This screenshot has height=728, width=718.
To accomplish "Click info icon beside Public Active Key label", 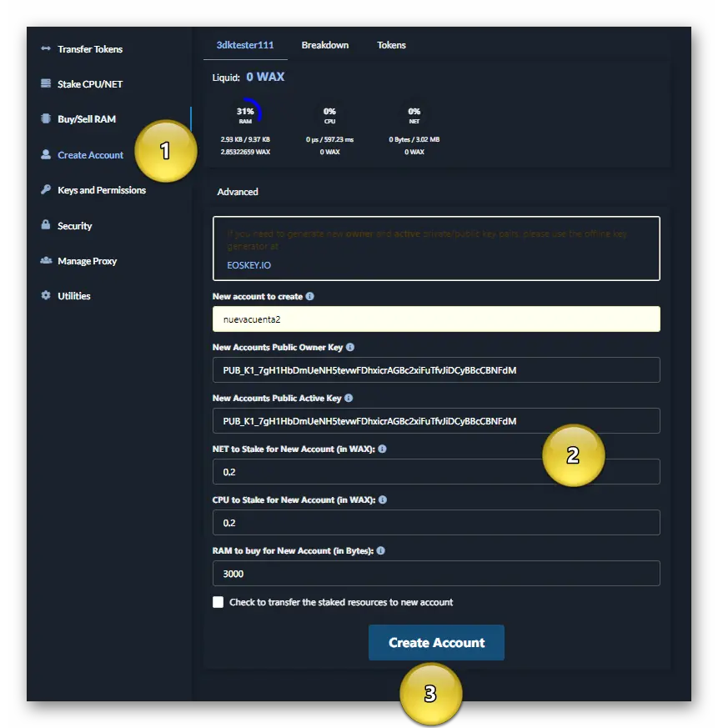I will [349, 398].
